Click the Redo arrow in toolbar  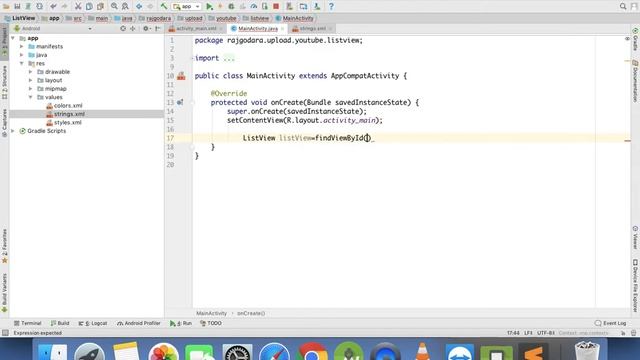[64, 7]
